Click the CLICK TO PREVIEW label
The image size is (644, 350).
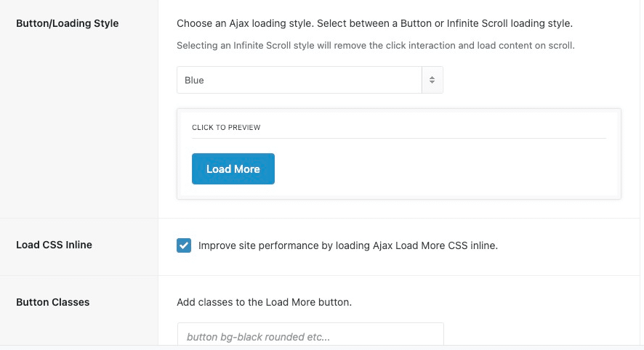pos(226,128)
